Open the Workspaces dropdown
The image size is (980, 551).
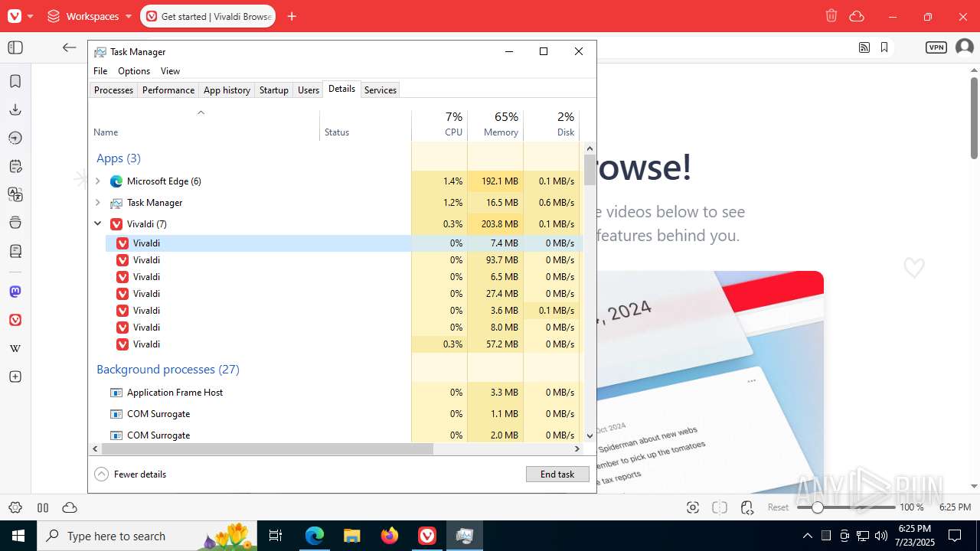[x=90, y=16]
